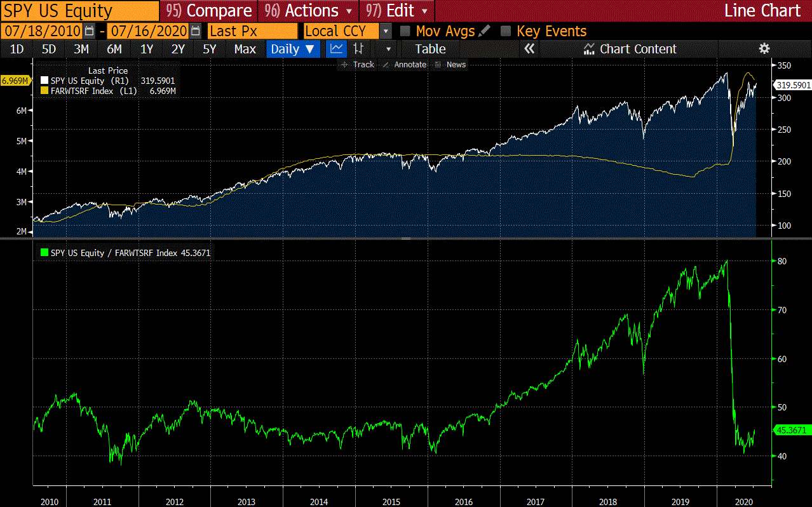Open the start date calendar picker
This screenshot has width=812, height=507.
90,31
